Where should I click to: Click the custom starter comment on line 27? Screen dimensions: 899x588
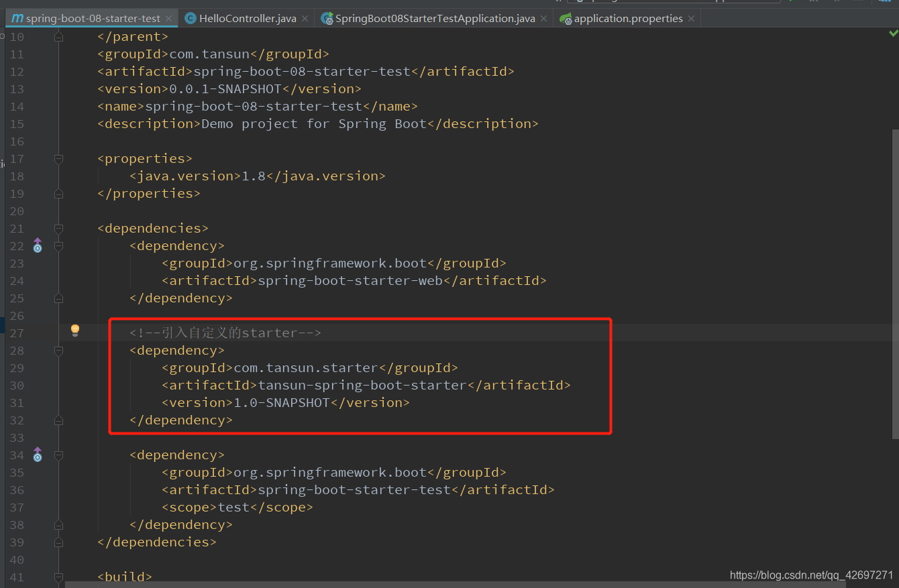point(225,333)
